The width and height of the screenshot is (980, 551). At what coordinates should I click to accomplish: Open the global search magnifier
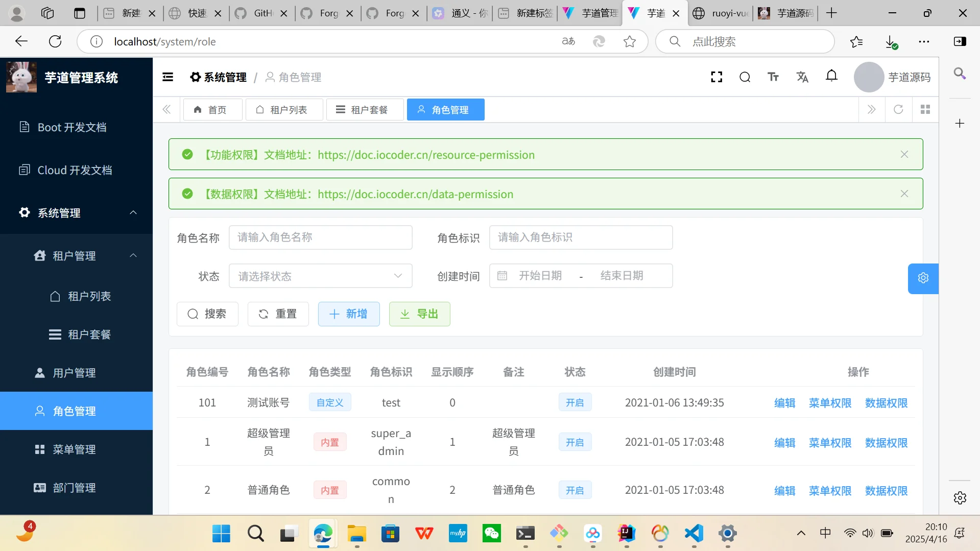coord(744,77)
